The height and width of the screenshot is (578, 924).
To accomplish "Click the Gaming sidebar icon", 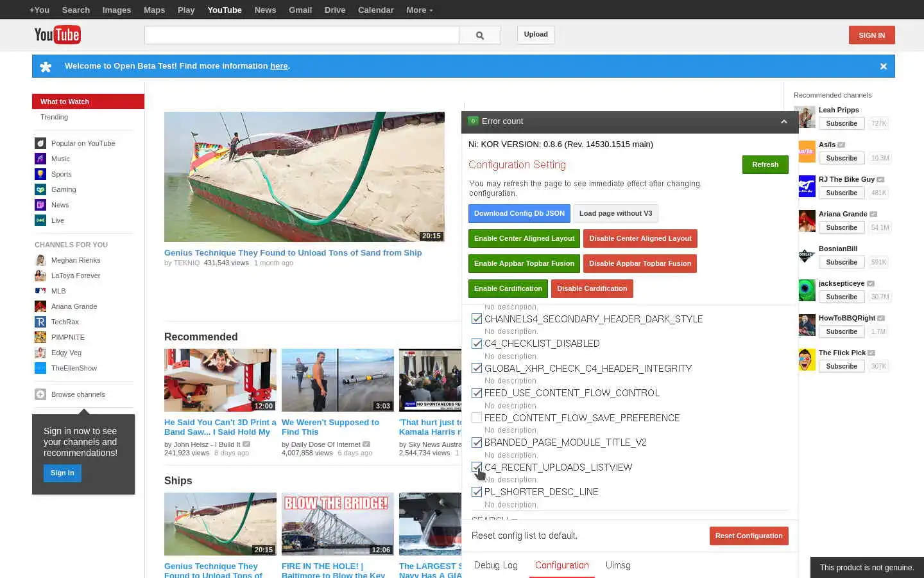I will tap(40, 189).
